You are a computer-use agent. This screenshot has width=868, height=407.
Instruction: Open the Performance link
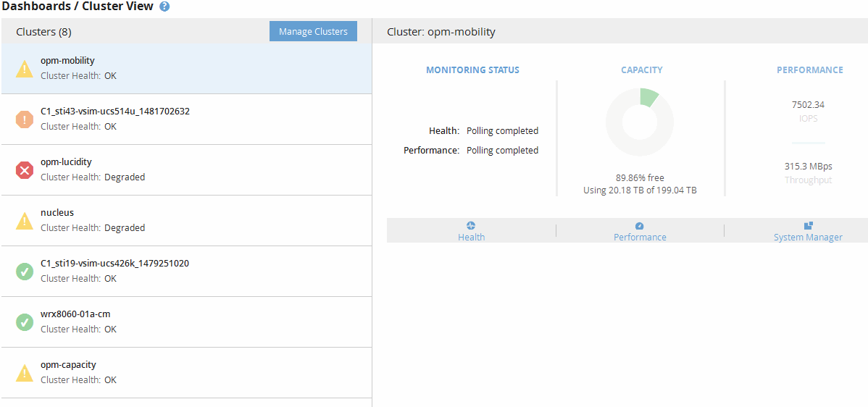(x=640, y=238)
